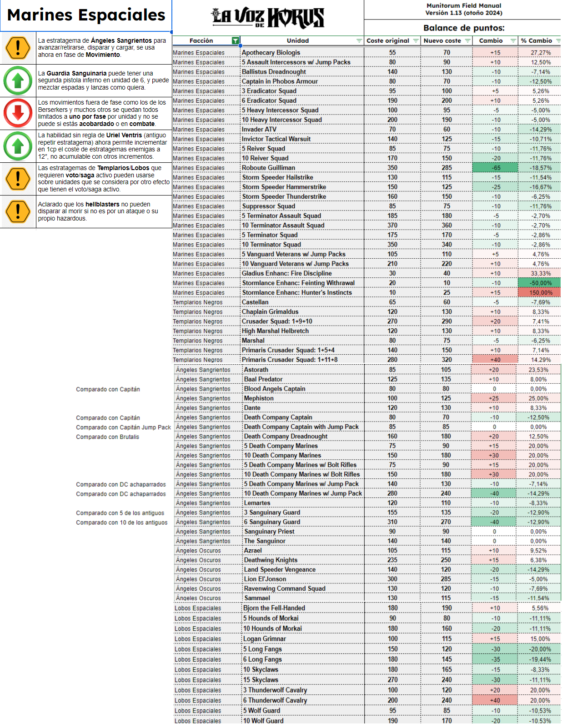562x728 pixels.
Task: Click the warning icon beside the Templarios/Lobos note
Action: (x=18, y=179)
